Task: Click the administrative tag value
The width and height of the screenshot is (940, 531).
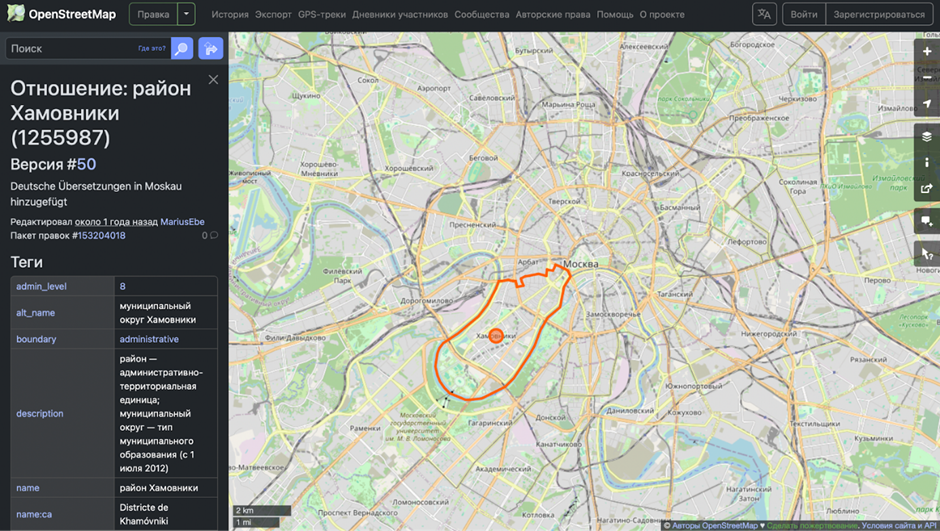Action: coord(149,339)
